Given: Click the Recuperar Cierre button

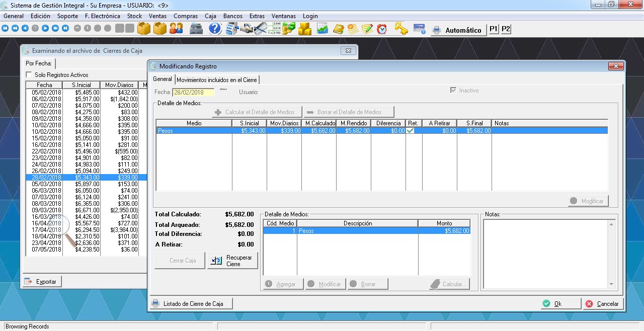Looking at the screenshot, I should (232, 261).
